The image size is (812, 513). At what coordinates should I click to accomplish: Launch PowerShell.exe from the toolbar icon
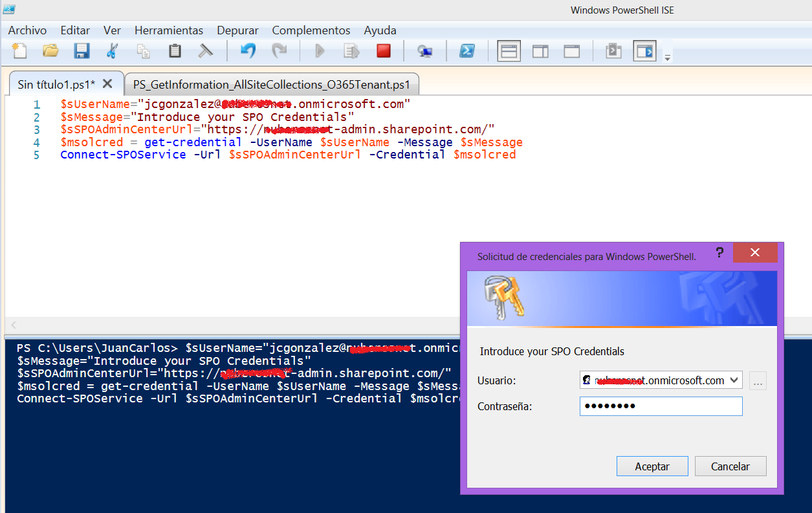click(467, 50)
